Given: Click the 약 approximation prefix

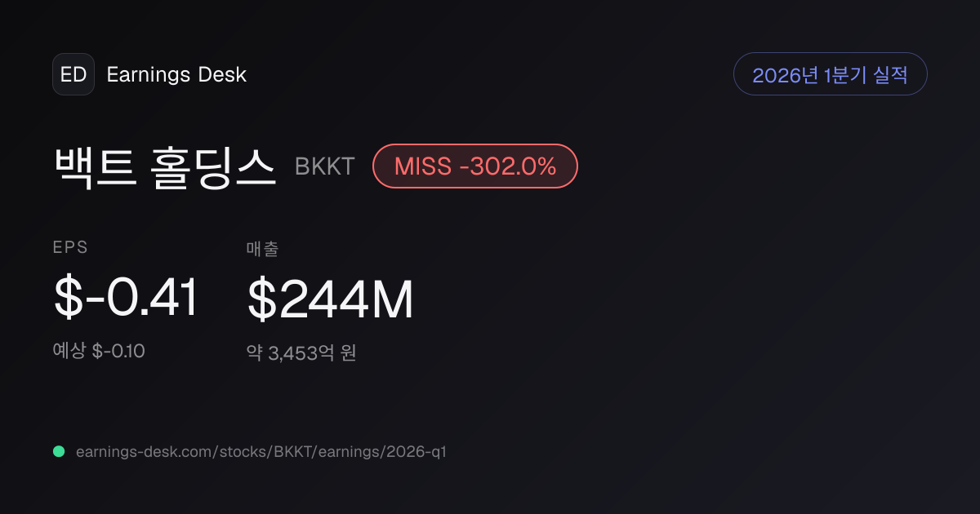Looking at the screenshot, I should [x=255, y=353].
